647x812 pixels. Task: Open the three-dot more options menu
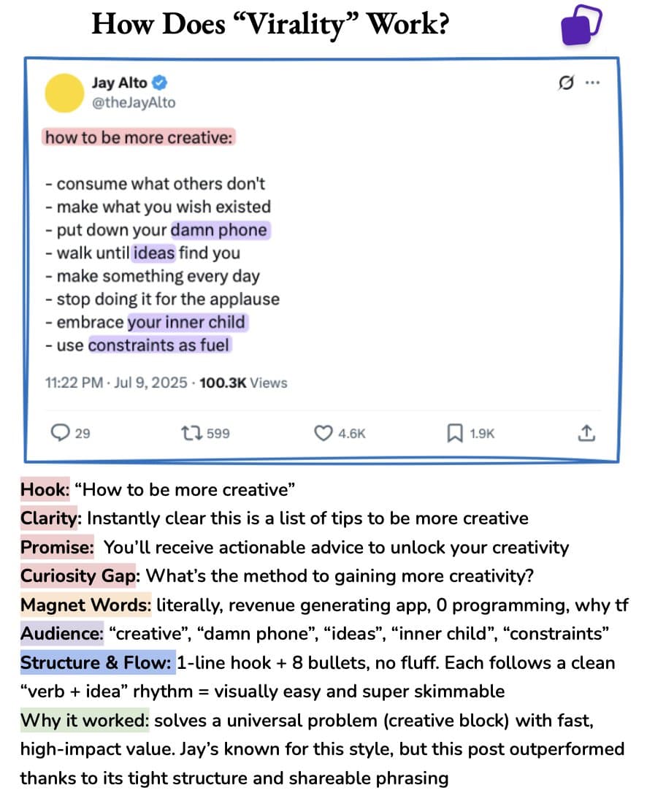pos(594,82)
